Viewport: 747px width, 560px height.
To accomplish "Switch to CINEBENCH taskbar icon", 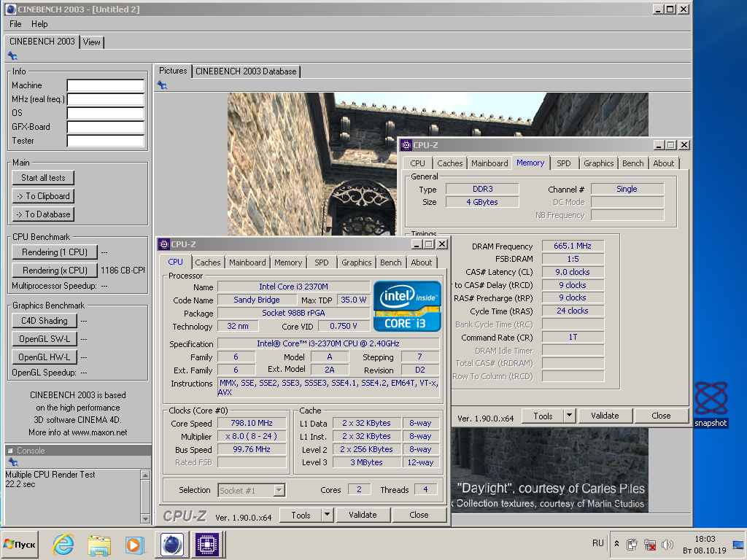I will (171, 544).
